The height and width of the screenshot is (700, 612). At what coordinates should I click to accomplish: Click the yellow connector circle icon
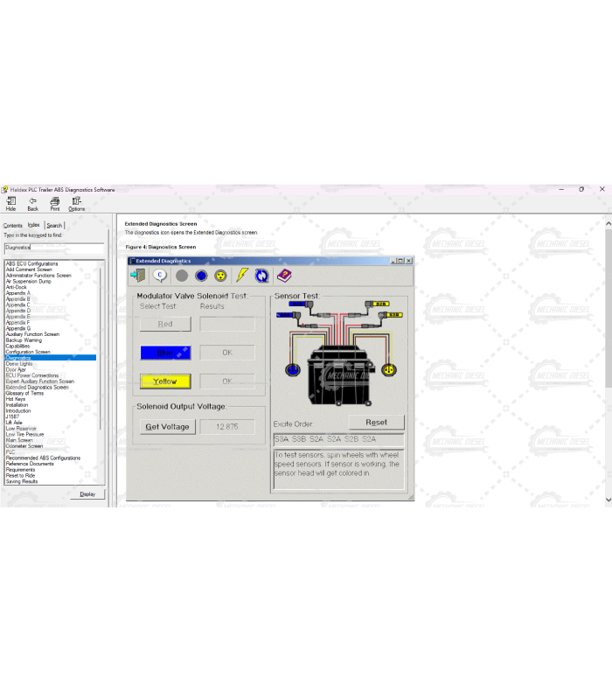221,276
